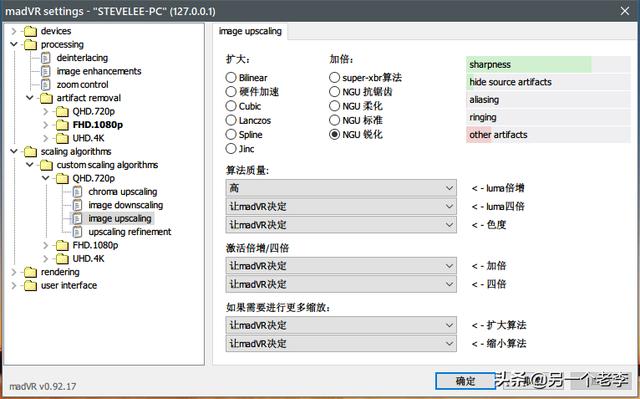Confirm settings with the 确定 button
Image resolution: width=640 pixels, height=399 pixels.
(465, 381)
